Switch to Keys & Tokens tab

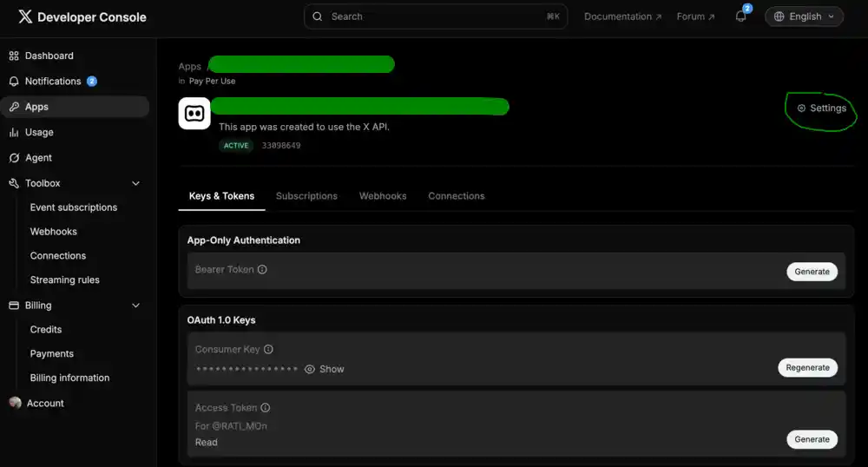point(221,196)
